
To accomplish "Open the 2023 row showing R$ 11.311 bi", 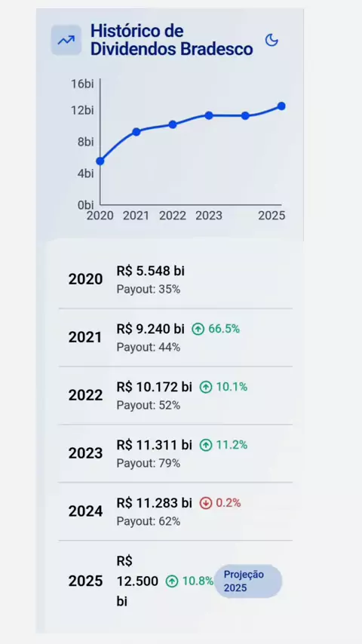I will (176, 453).
